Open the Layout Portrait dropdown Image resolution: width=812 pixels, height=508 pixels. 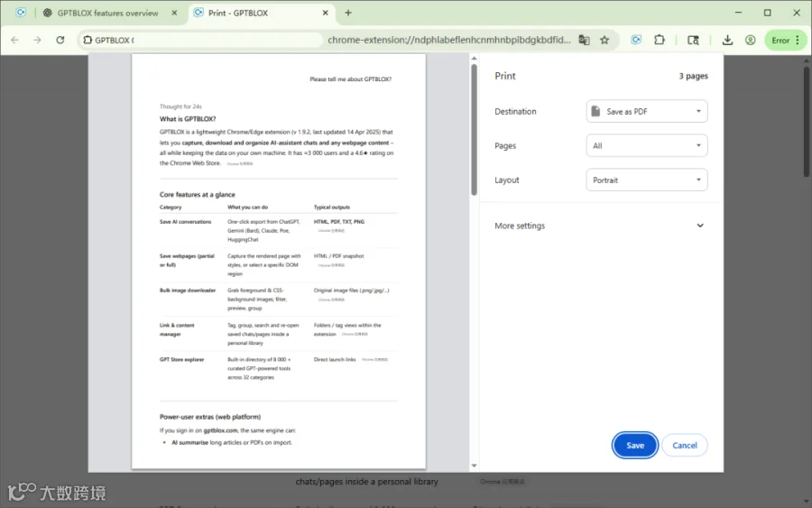pyautogui.click(x=646, y=180)
